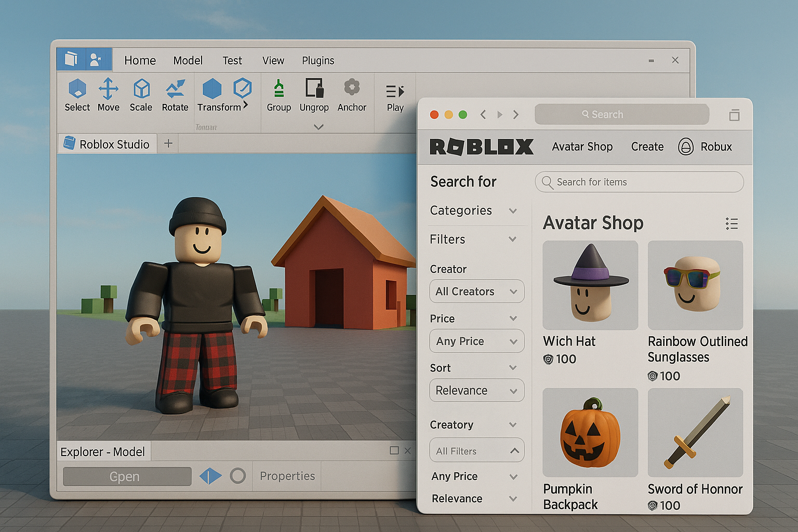Add a new tab with plus icon
This screenshot has width=798, height=532.
click(168, 143)
